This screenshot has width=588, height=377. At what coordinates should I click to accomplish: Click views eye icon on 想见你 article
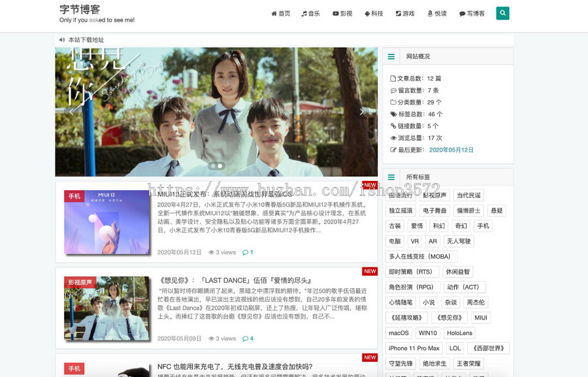211,338
